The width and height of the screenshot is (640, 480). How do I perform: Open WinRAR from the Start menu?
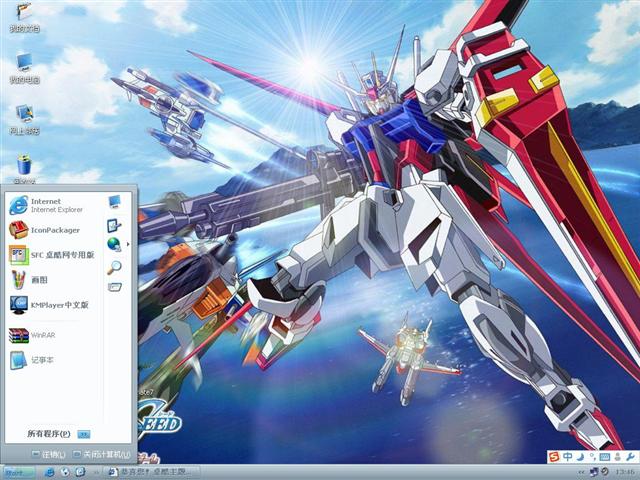[x=32, y=335]
